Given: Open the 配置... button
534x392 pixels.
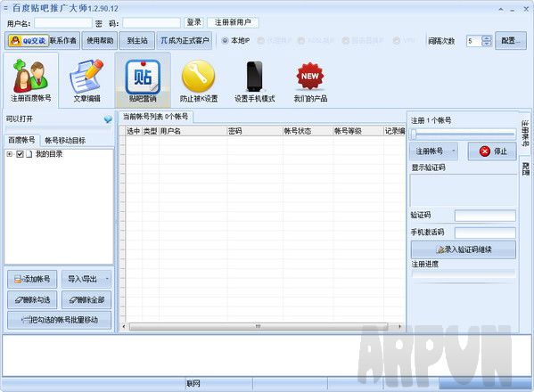Looking at the screenshot, I should 511,40.
